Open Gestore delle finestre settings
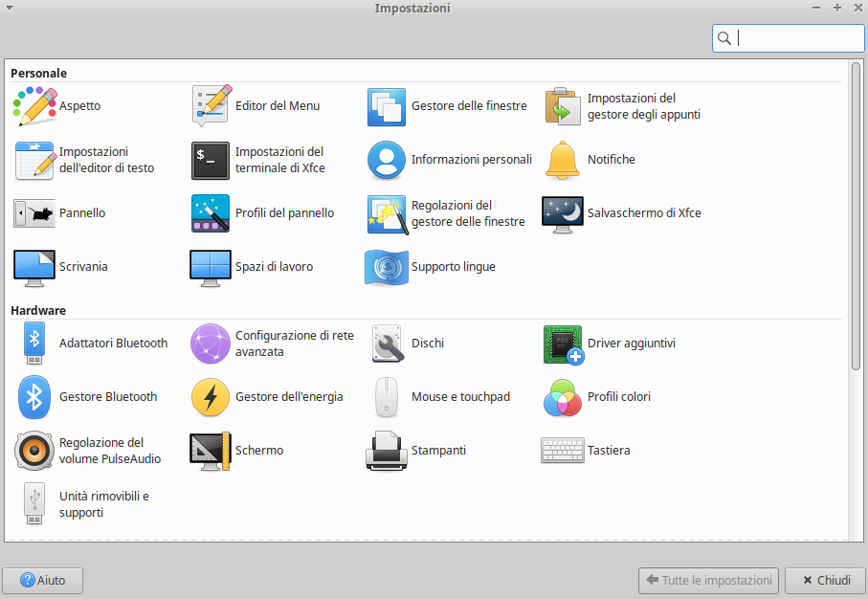Image resolution: width=868 pixels, height=599 pixels. (447, 106)
